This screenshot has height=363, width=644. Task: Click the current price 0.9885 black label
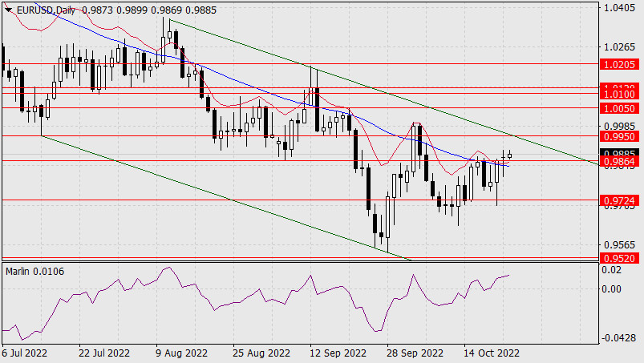(x=620, y=153)
